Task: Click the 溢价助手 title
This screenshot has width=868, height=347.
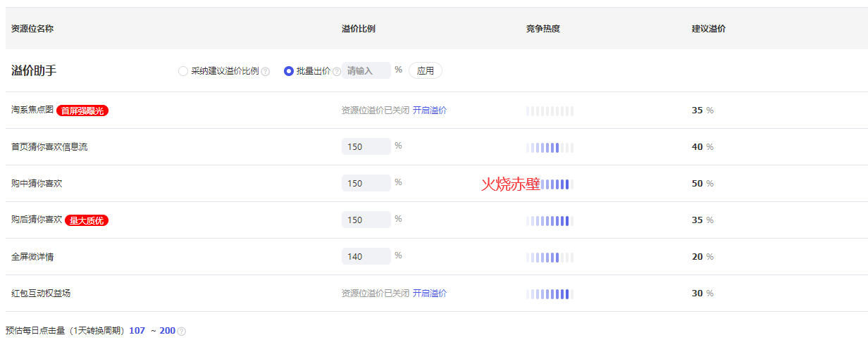Action: 34,70
